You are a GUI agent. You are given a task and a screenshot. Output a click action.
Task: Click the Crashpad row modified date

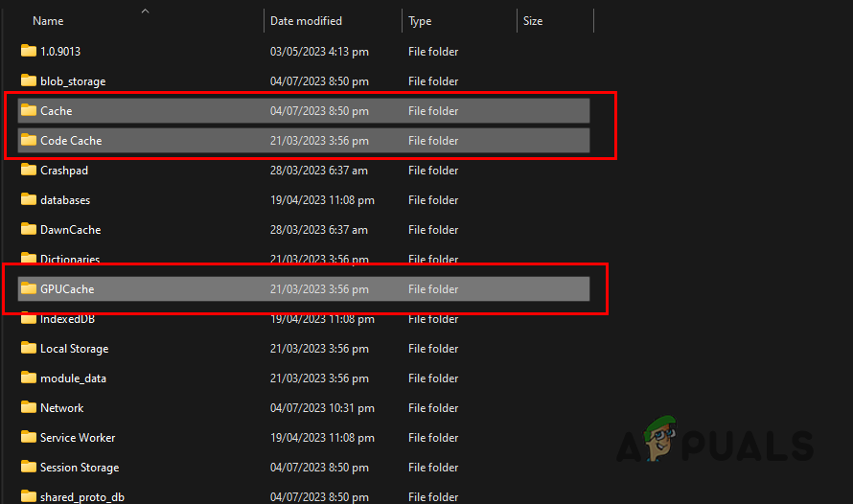pyautogui.click(x=319, y=171)
